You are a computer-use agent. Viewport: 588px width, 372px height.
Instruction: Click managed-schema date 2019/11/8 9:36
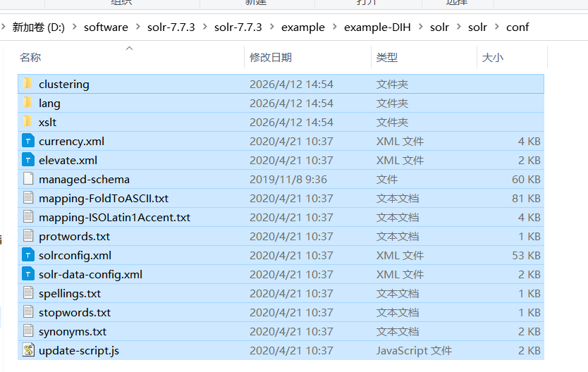click(288, 180)
